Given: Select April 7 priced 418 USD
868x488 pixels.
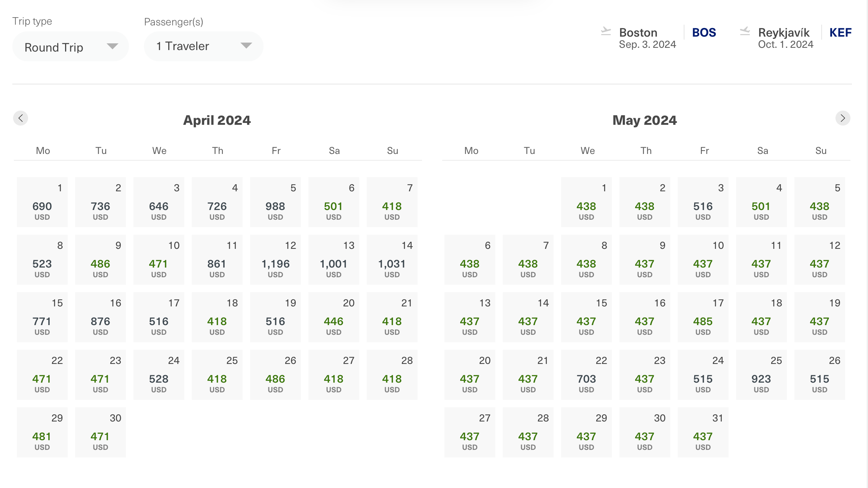Looking at the screenshot, I should tap(392, 202).
